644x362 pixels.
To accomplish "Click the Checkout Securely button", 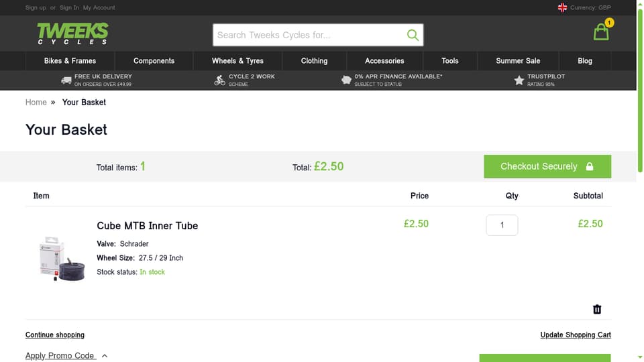I will tap(547, 166).
